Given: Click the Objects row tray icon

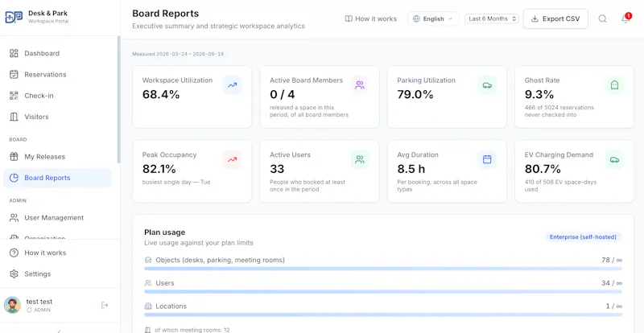Looking at the screenshot, I should 148,261.
